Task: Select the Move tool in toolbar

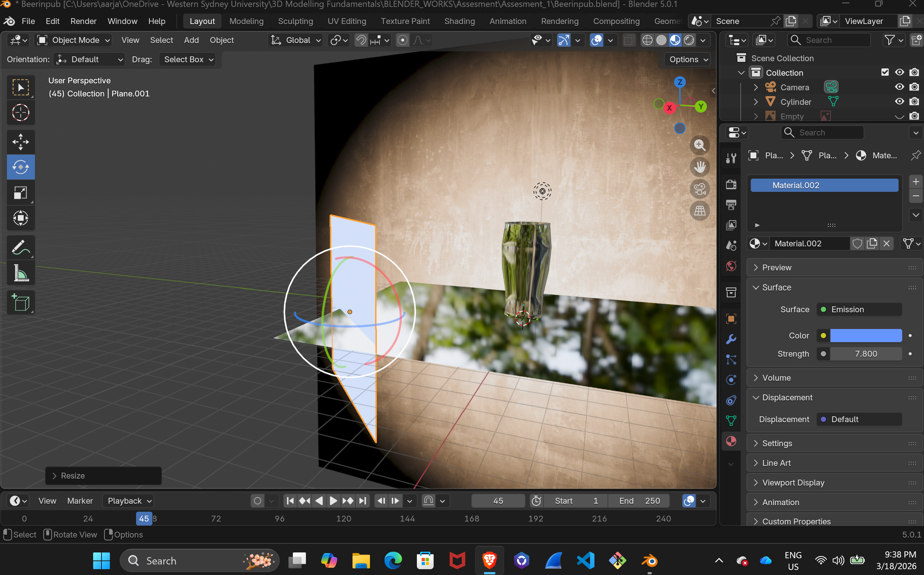Action: click(x=20, y=142)
